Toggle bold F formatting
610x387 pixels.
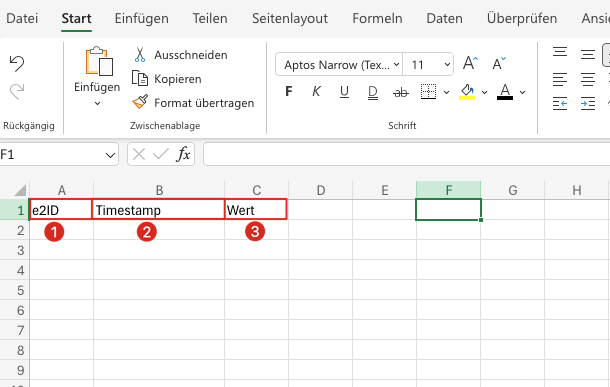pyautogui.click(x=289, y=91)
